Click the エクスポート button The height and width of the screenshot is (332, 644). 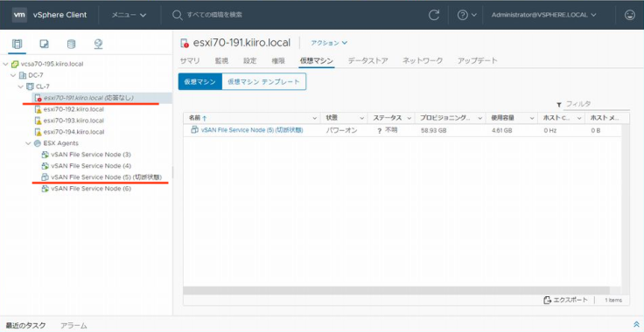(565, 300)
